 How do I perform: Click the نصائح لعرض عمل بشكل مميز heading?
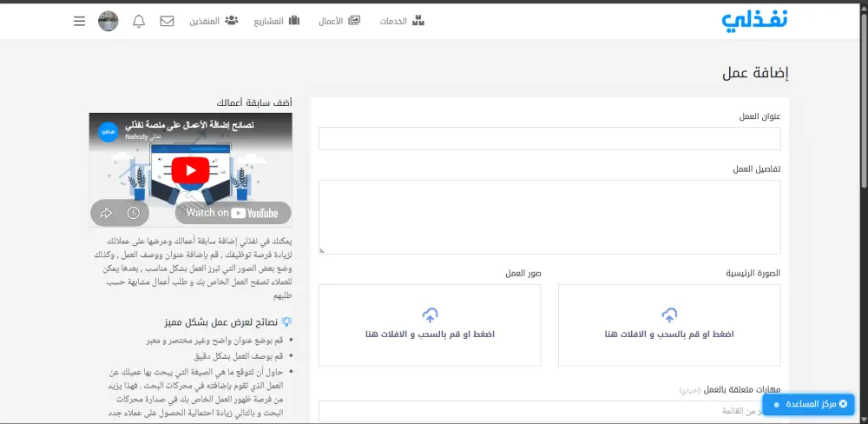click(221, 321)
